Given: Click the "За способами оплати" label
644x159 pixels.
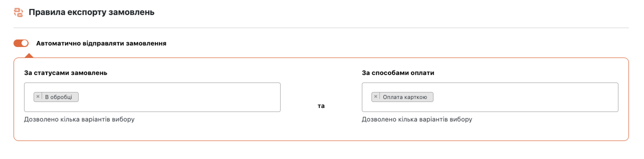Looking at the screenshot, I should click(398, 73).
